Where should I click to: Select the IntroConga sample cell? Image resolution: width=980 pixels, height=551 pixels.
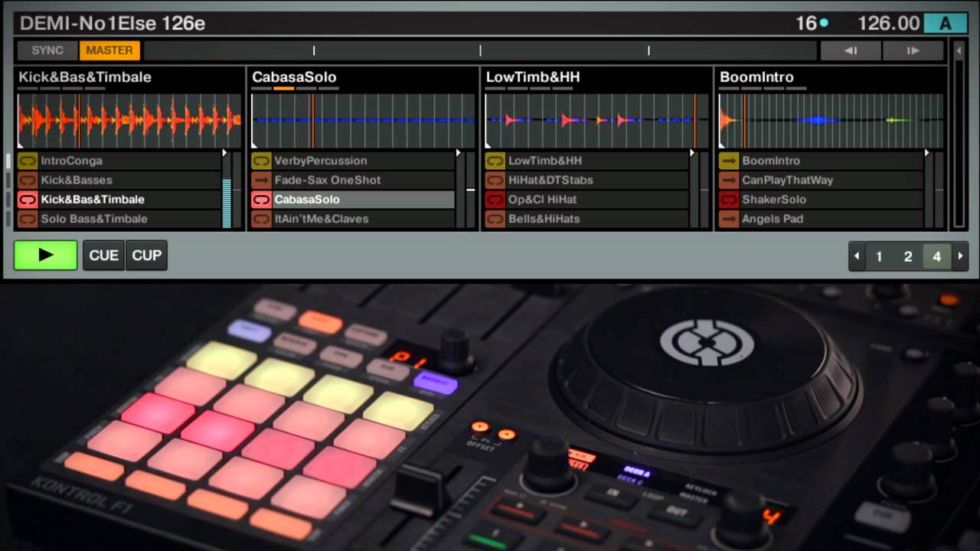(x=119, y=161)
